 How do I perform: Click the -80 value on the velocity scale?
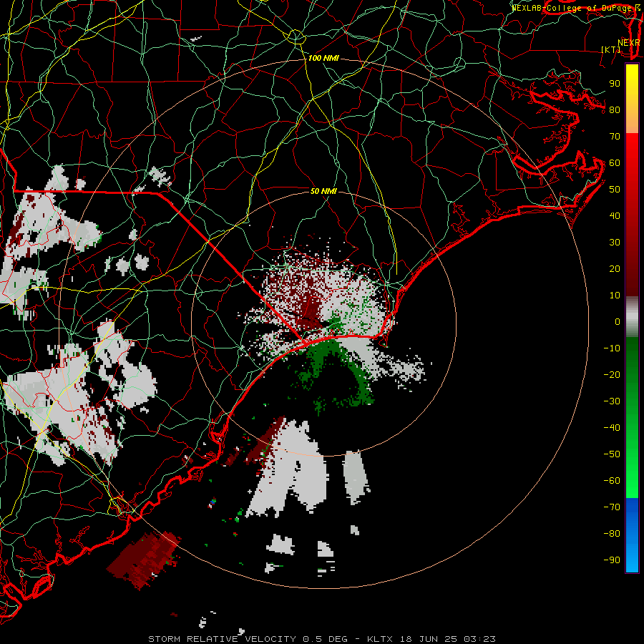pos(612,534)
